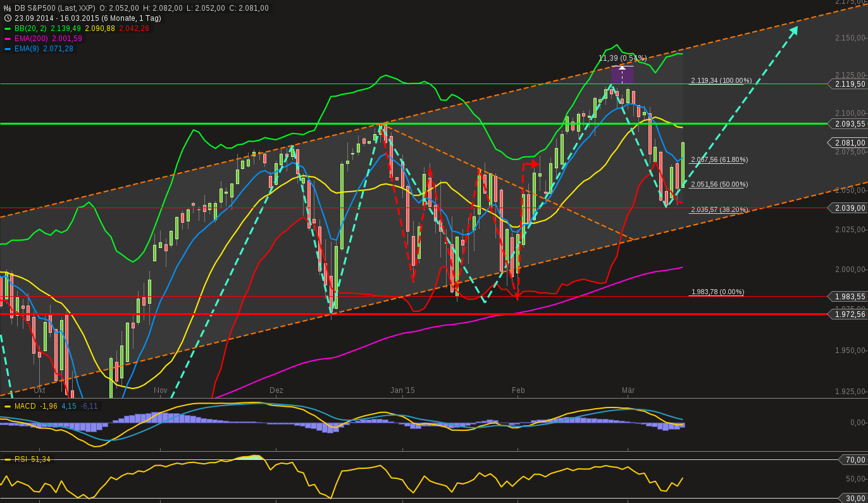Click the yellow RSI color marker
The height and width of the screenshot is (503, 868).
click(8, 459)
